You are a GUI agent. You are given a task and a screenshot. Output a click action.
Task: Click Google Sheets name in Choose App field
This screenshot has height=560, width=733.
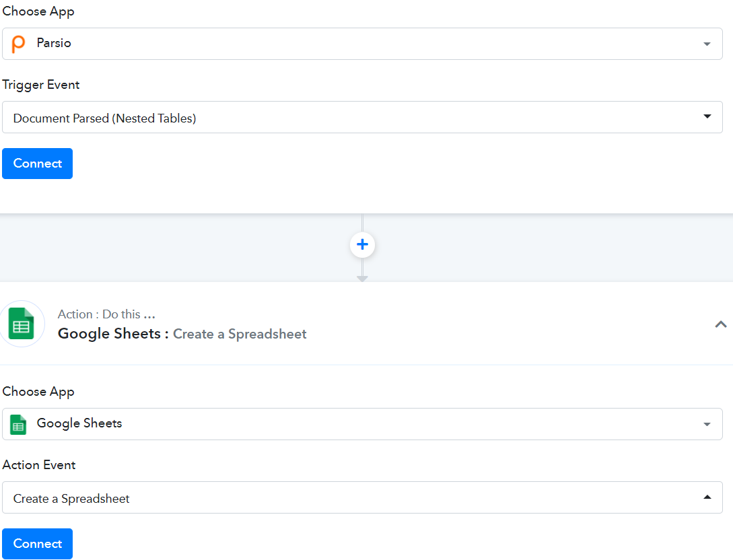click(x=79, y=423)
